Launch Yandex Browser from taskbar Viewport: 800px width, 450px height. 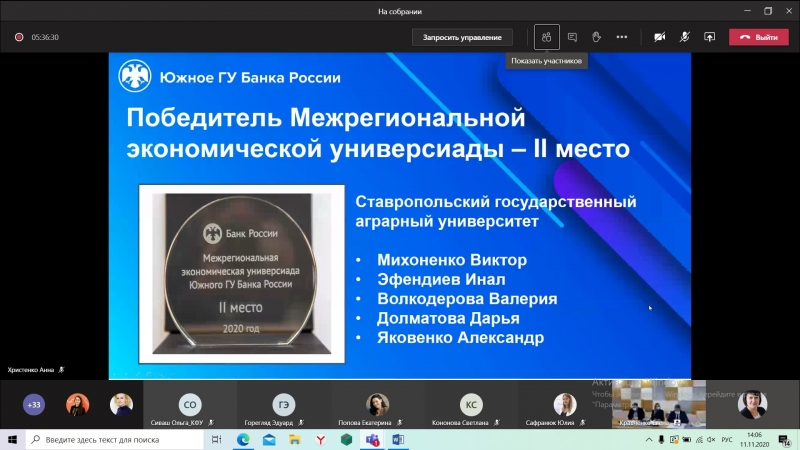coord(320,439)
